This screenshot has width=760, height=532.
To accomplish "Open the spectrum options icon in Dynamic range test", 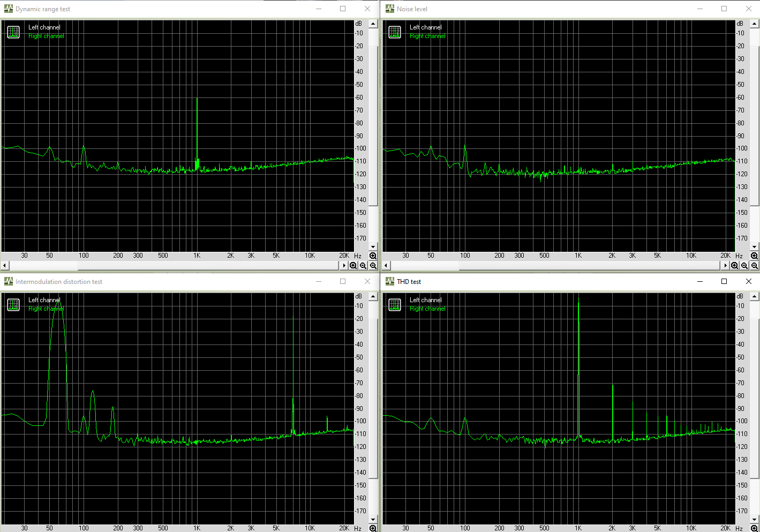I will pyautogui.click(x=13, y=32).
